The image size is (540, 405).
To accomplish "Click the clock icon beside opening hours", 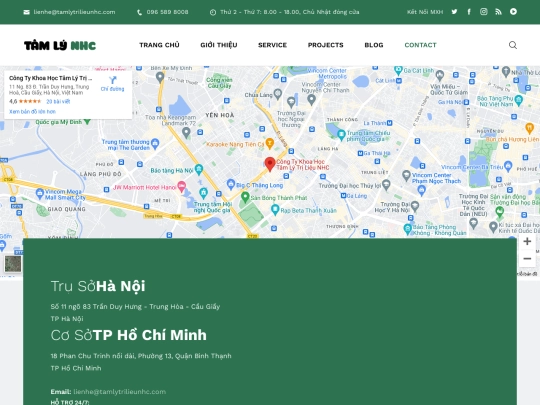I will (x=213, y=12).
